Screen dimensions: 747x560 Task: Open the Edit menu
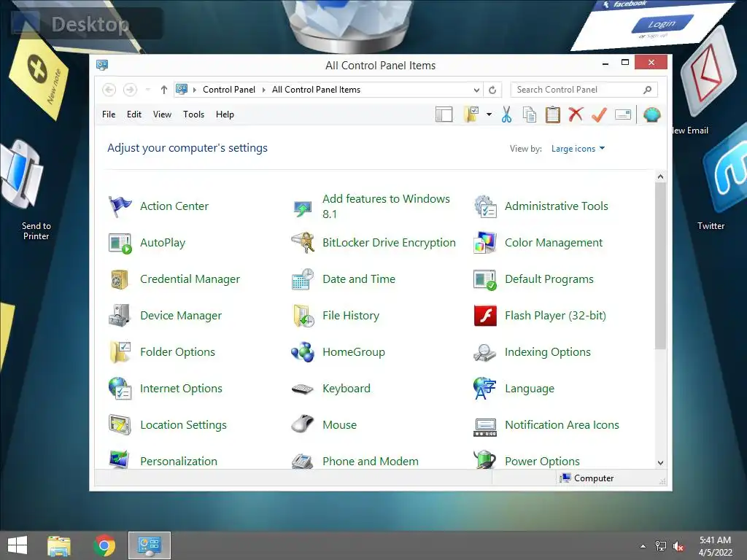(134, 114)
